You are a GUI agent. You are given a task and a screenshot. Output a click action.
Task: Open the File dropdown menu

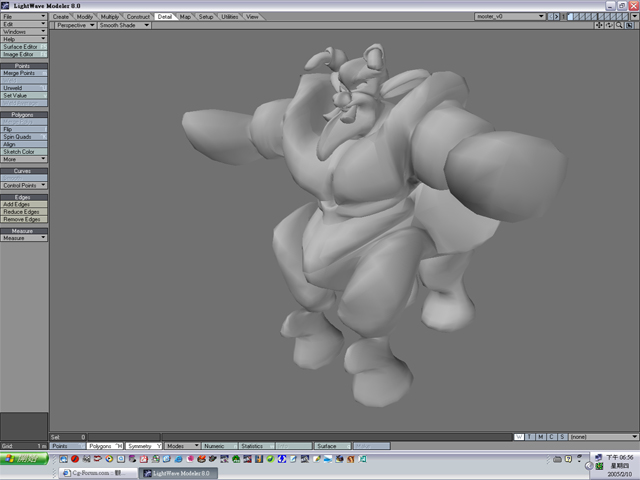tap(24, 16)
